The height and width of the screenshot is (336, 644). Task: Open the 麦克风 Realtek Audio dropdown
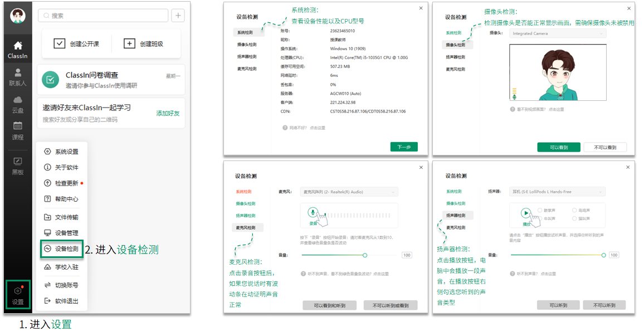coord(349,192)
